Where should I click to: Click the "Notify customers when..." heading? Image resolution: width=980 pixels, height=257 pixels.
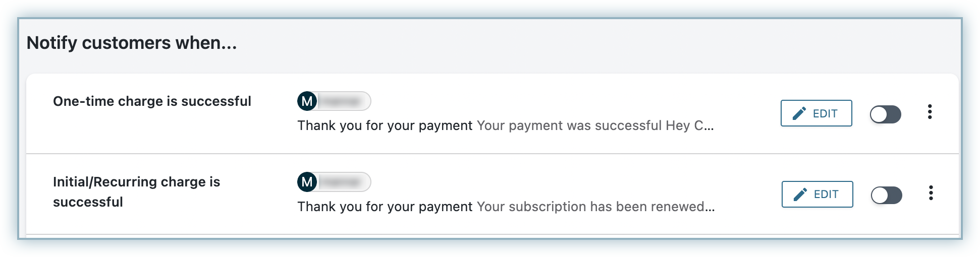click(x=132, y=43)
